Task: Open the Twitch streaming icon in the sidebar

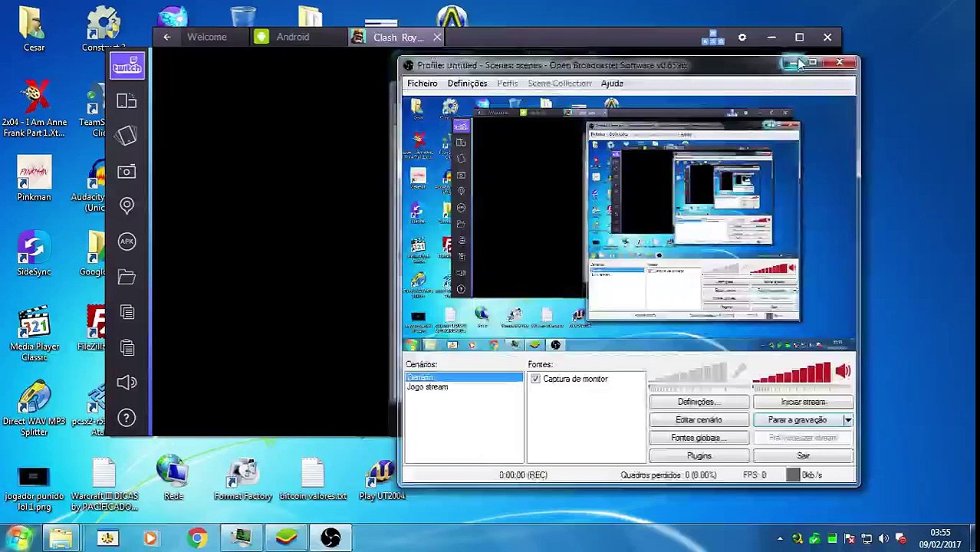Action: (x=127, y=67)
